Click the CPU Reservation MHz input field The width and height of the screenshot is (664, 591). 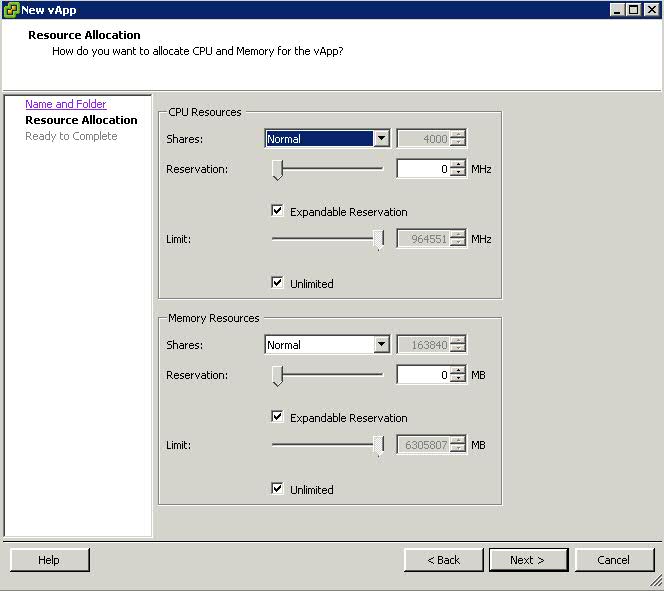click(423, 169)
